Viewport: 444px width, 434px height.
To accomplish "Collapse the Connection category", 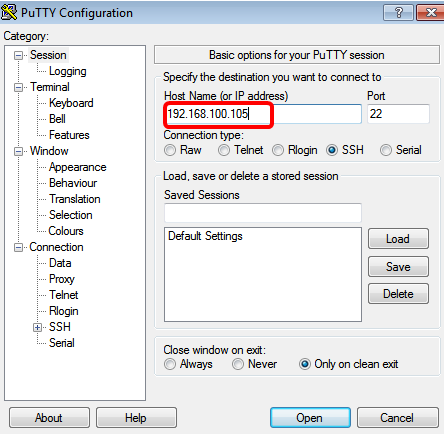I will click(x=19, y=247).
